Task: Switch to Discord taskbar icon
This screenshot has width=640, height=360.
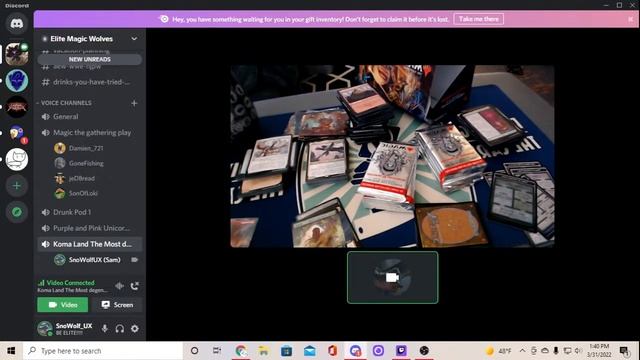Action: (355, 351)
